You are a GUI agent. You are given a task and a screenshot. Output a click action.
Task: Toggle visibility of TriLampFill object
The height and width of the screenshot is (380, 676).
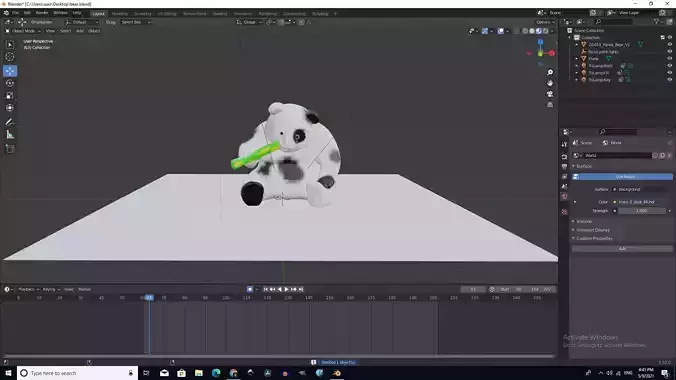tap(670, 73)
